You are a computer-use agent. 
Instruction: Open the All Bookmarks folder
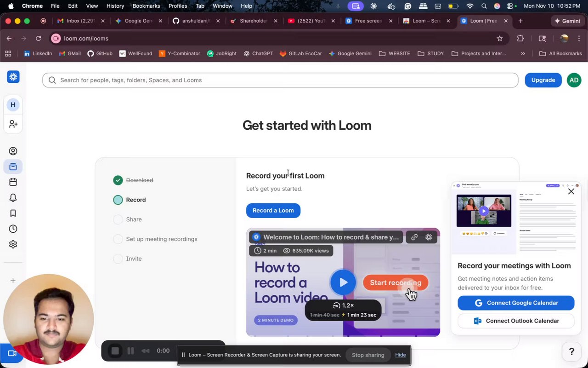click(560, 53)
